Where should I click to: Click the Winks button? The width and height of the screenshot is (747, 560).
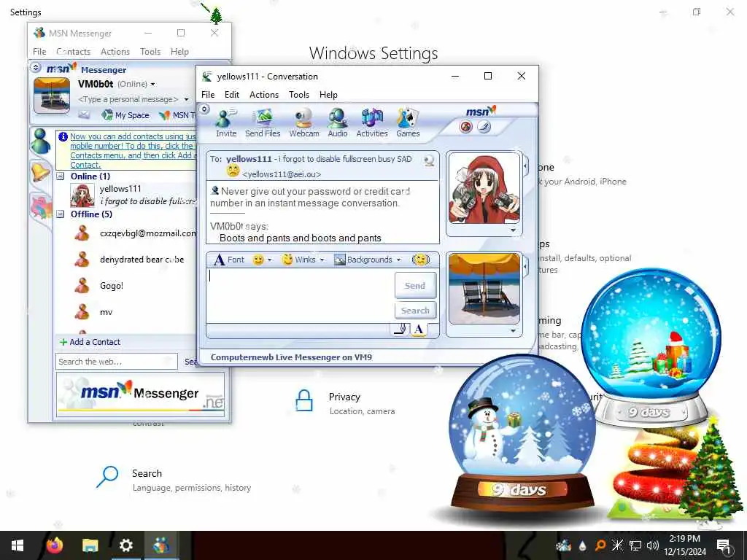(x=298, y=260)
